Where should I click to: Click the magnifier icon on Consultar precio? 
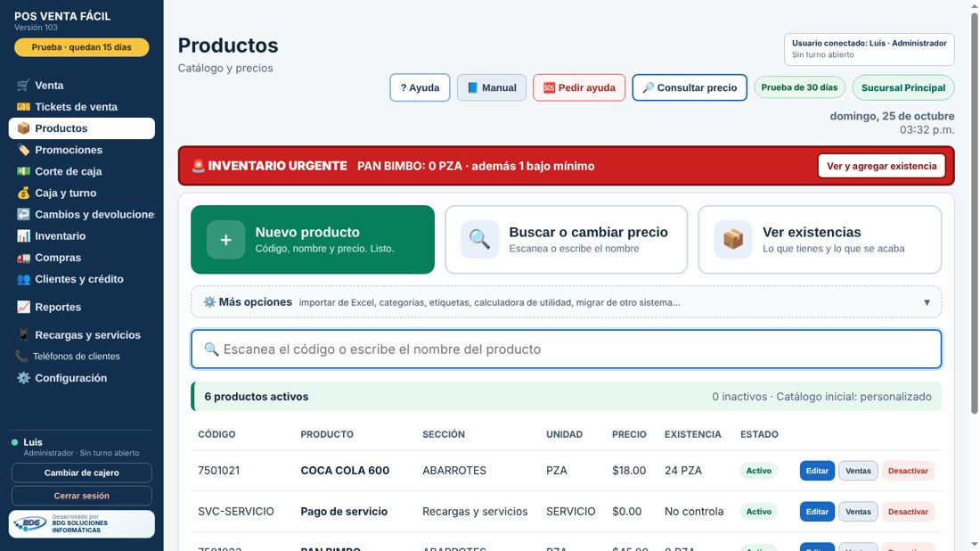coord(648,87)
